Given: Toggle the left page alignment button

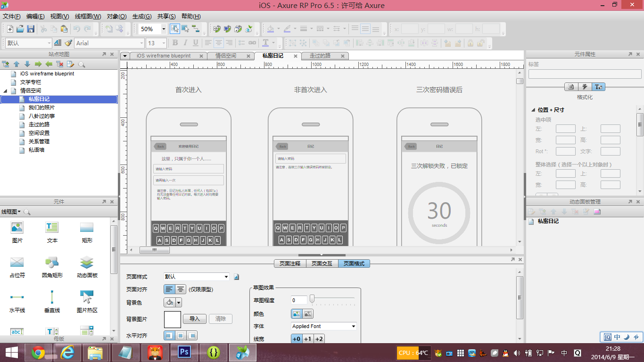Looking at the screenshot, I should [x=169, y=289].
